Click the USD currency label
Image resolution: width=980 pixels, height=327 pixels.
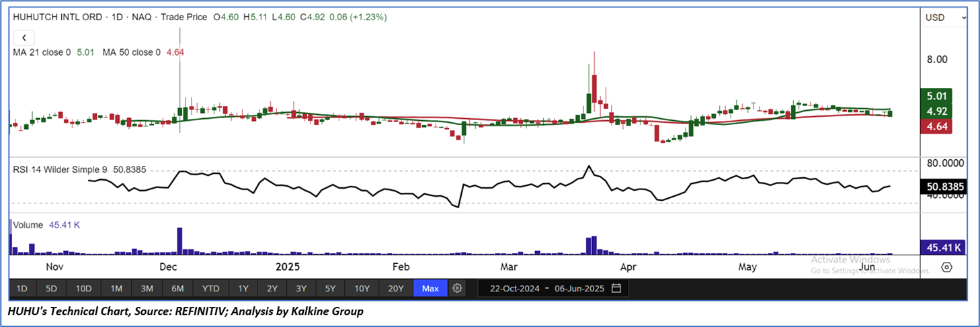coord(935,17)
